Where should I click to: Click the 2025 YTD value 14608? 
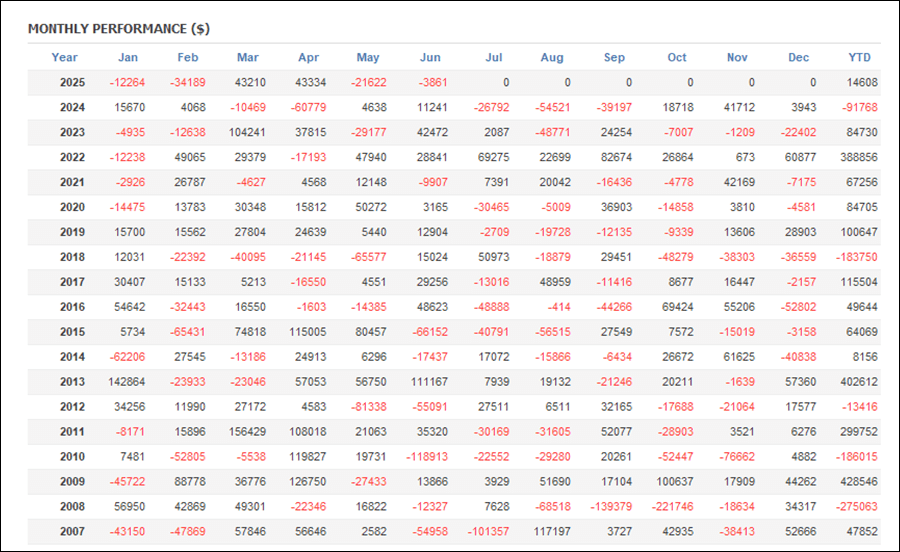coord(862,83)
